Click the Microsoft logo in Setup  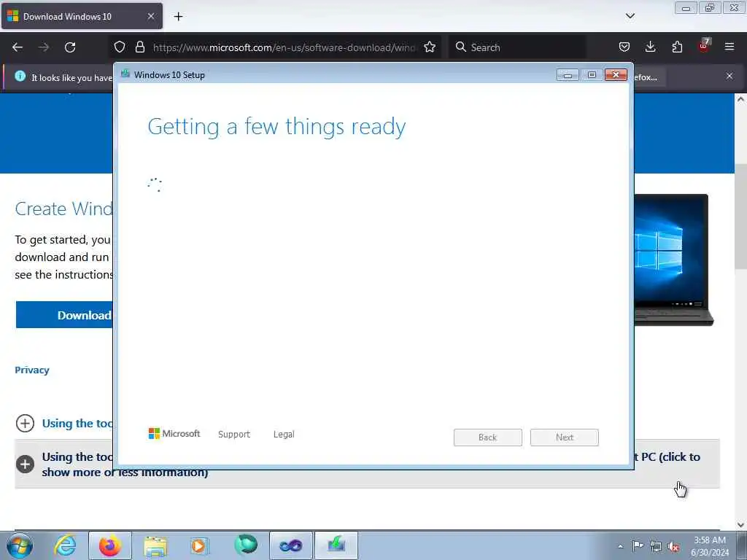click(174, 434)
